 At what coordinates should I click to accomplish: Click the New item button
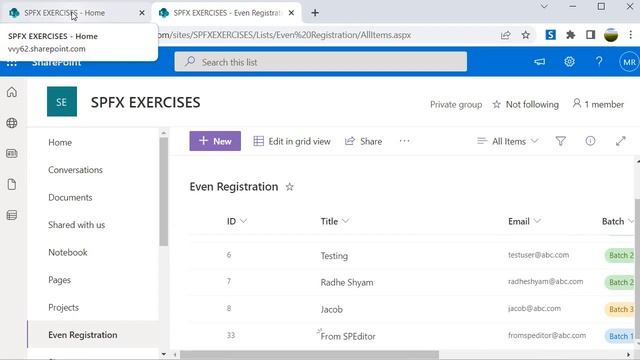pyautogui.click(x=215, y=141)
